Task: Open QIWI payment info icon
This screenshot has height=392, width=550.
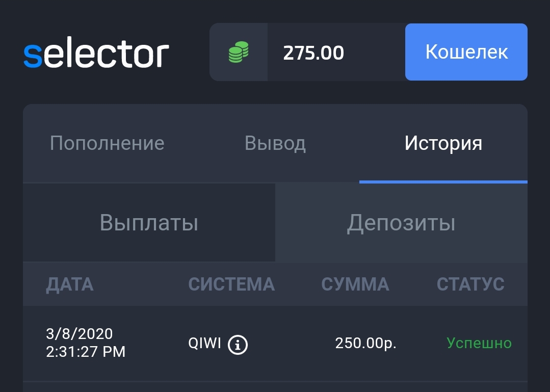Action: point(238,345)
